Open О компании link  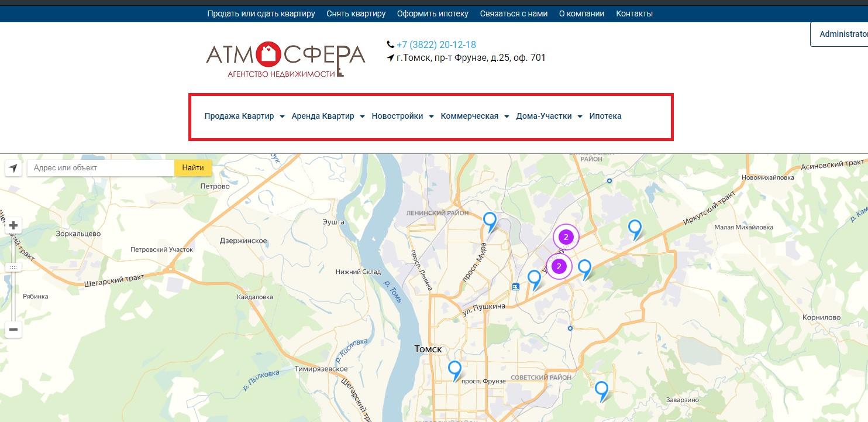coord(581,13)
